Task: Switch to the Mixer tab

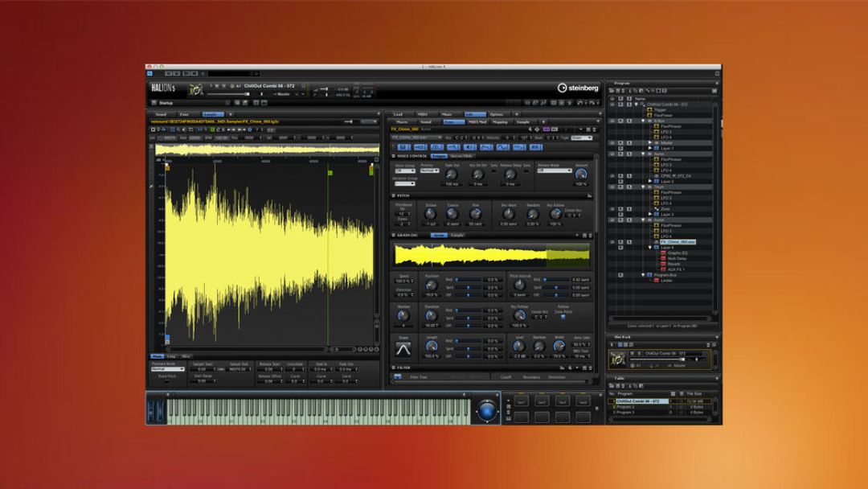Action: (447, 114)
